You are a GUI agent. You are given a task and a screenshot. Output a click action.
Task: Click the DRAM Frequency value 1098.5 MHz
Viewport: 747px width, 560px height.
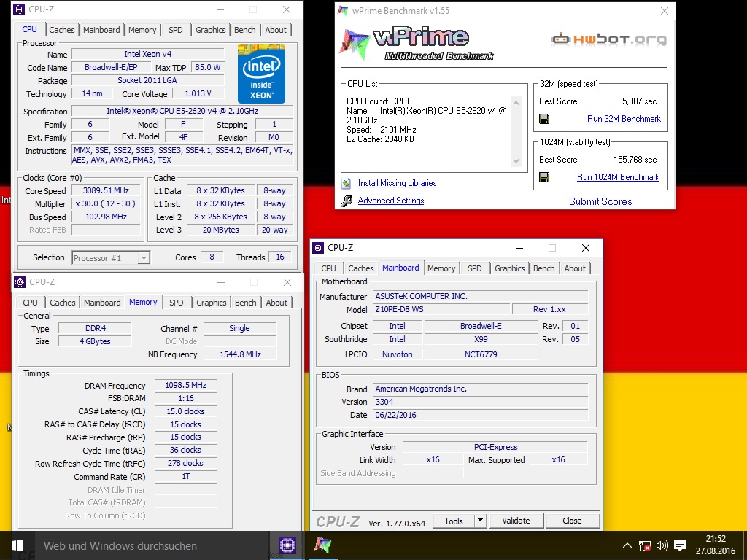[x=186, y=385]
